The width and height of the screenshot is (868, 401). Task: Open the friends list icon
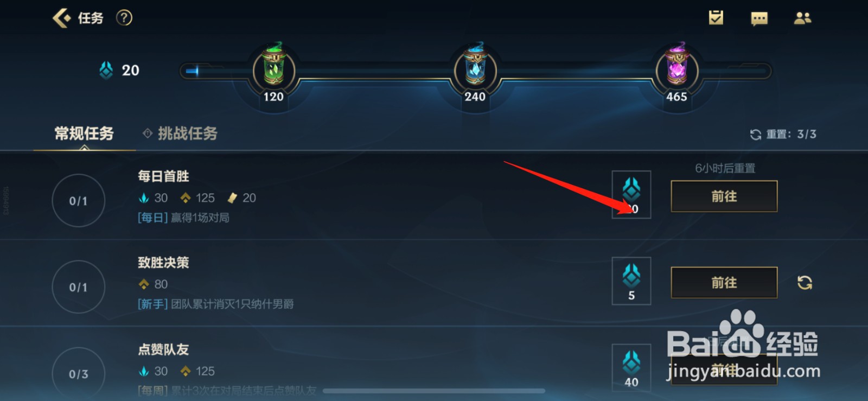click(802, 18)
